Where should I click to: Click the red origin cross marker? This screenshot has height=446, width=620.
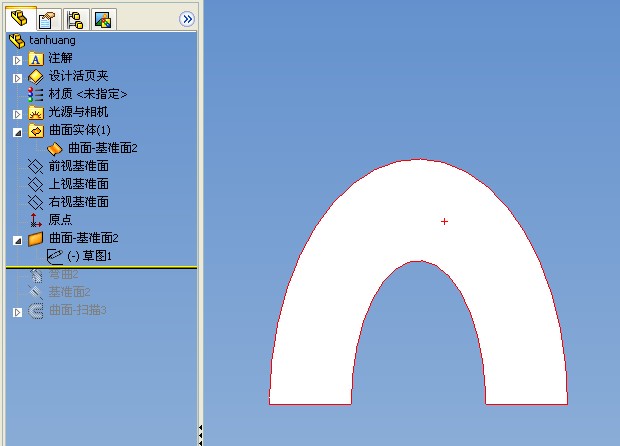pyautogui.click(x=444, y=221)
